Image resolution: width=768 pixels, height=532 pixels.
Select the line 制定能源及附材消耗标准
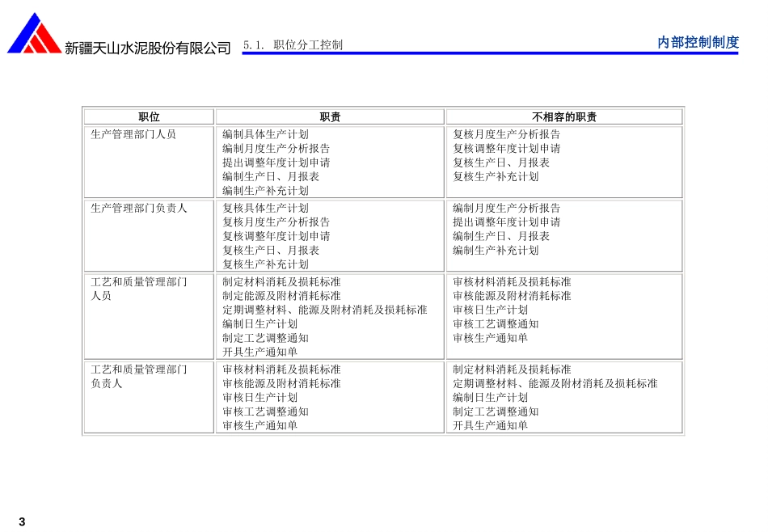click(281, 296)
